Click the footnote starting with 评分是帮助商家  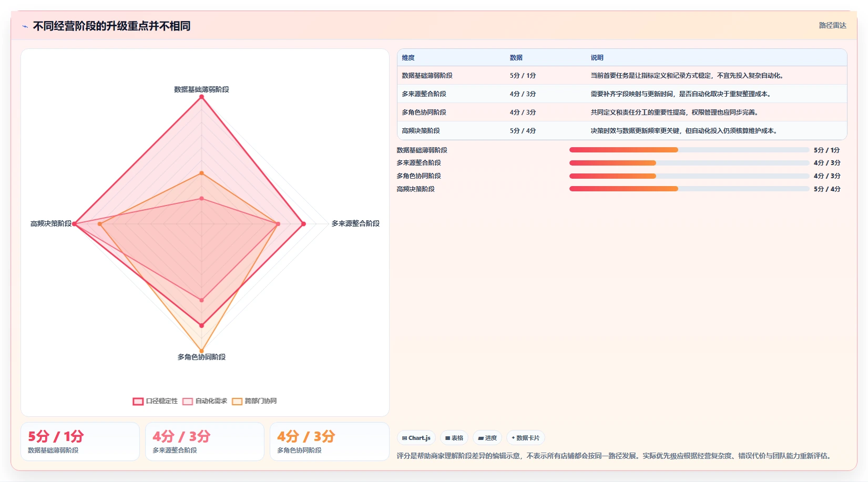click(x=615, y=456)
